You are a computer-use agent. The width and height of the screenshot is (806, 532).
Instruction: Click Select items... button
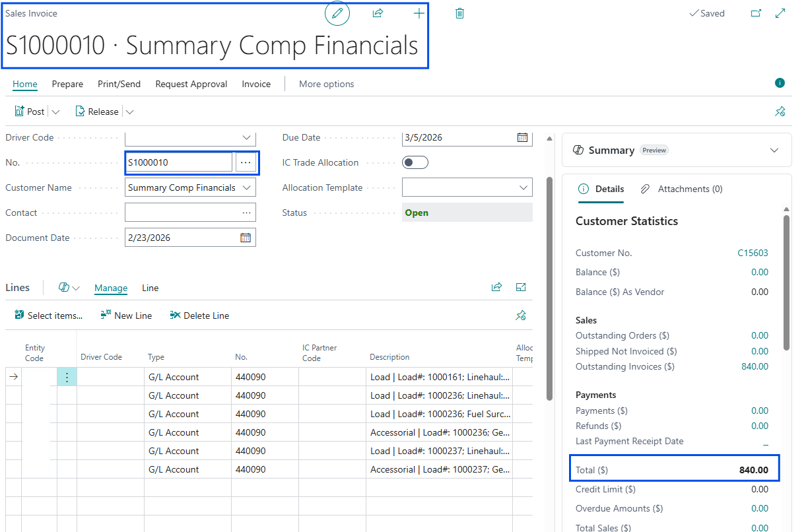click(48, 316)
